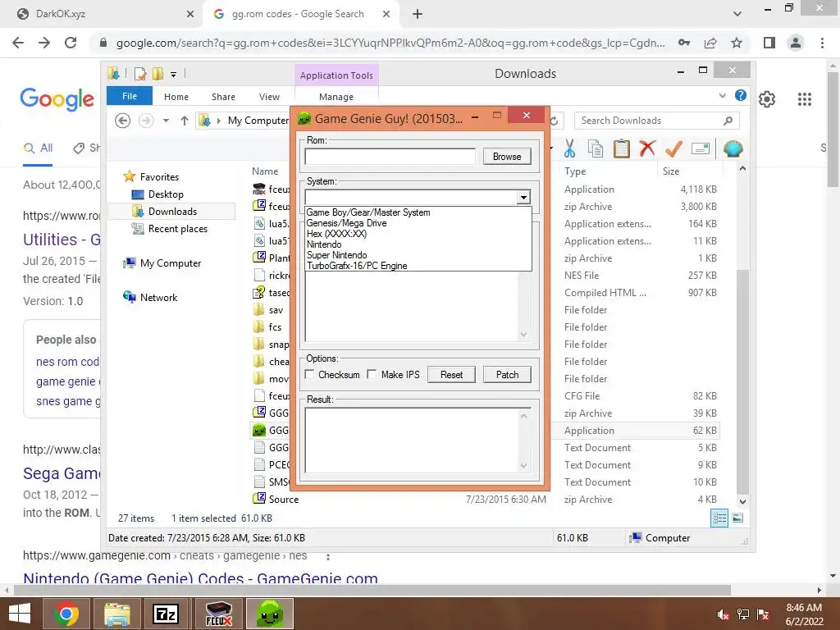This screenshot has width=840, height=630.
Task: Select Network in navigation pane
Action: point(158,297)
